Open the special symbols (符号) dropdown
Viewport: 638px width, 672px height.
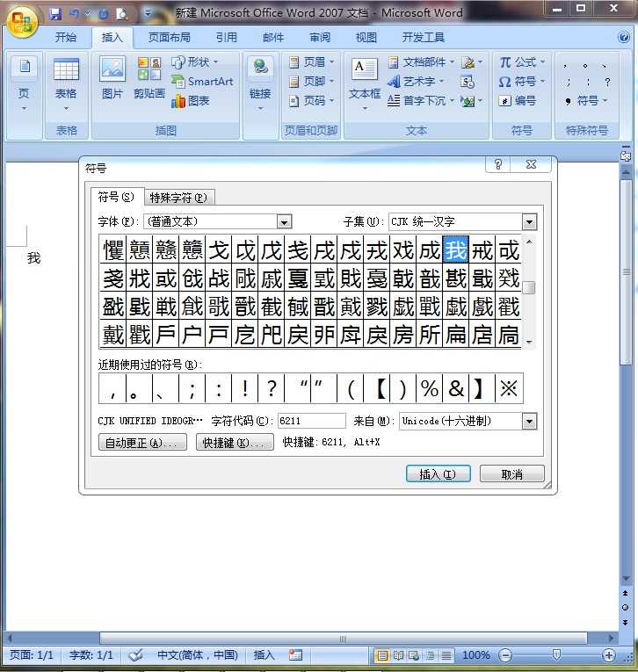(586, 101)
